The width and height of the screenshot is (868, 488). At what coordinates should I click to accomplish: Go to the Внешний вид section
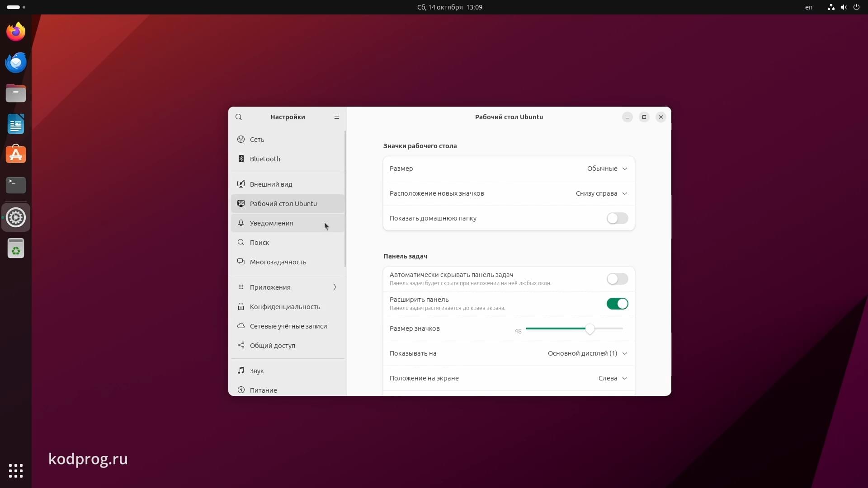click(x=288, y=184)
